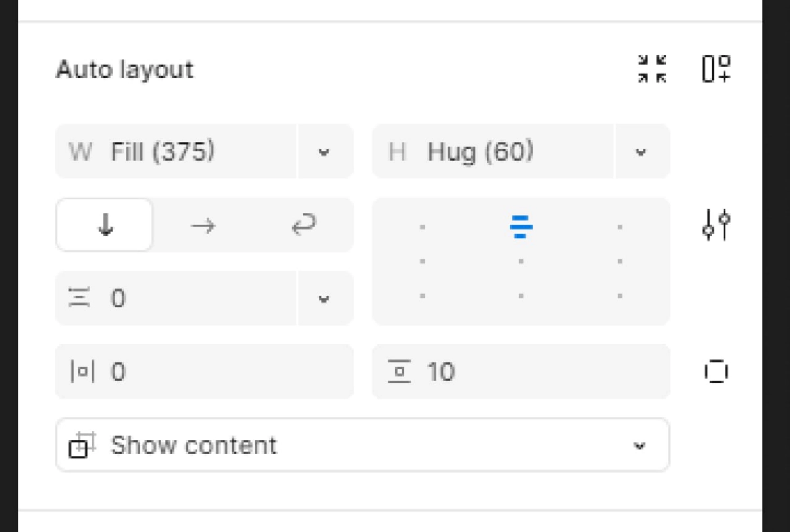The width and height of the screenshot is (790, 532).
Task: Open auto layout advanced settings sliders icon
Action: click(716, 225)
